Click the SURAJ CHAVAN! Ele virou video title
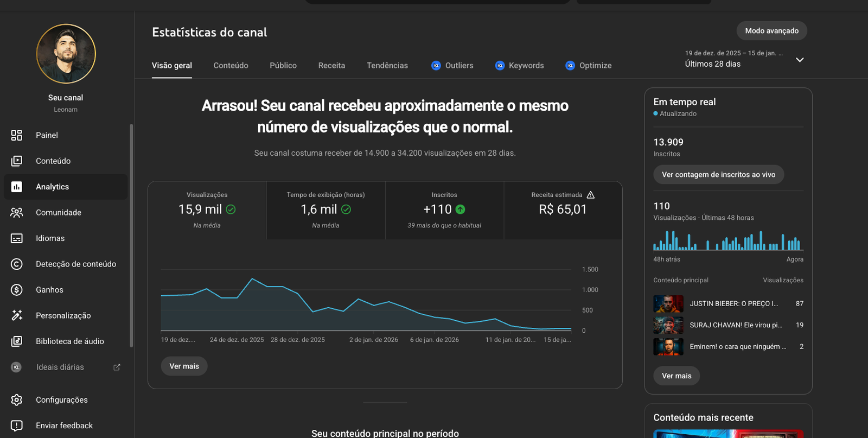This screenshot has height=438, width=868. pos(736,325)
